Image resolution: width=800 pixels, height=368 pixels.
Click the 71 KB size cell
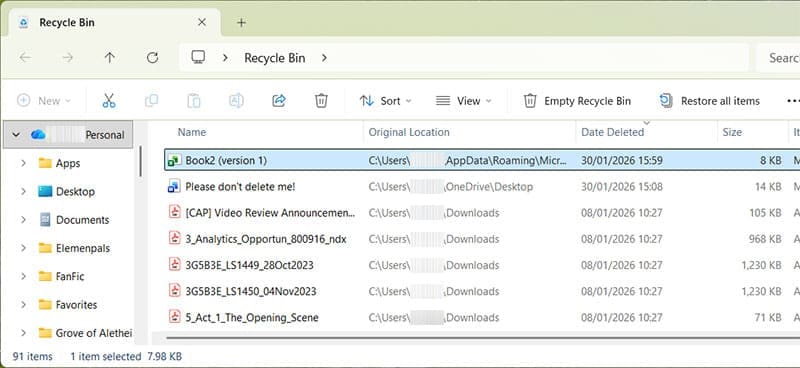coord(768,317)
